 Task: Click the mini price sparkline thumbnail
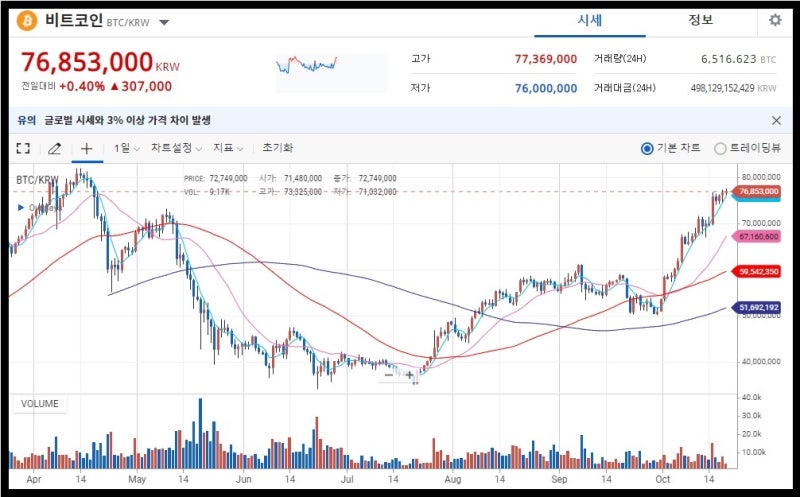tap(331, 72)
